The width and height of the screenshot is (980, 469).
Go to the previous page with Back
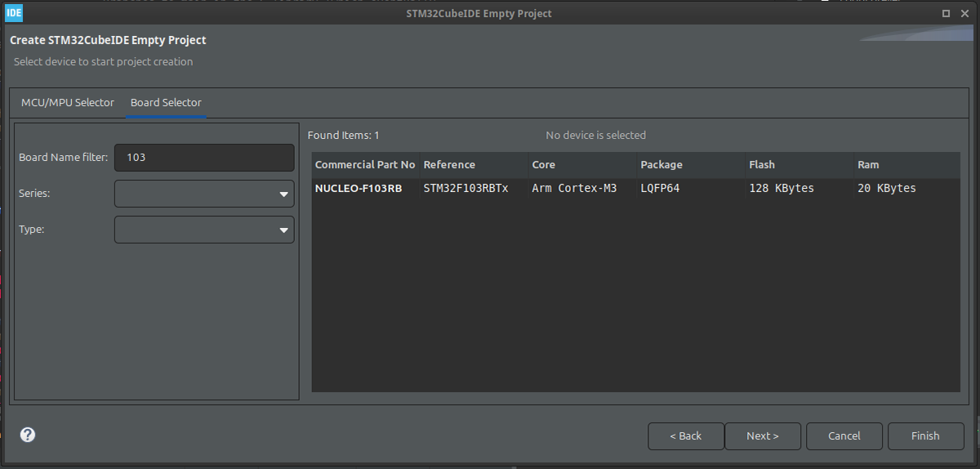(x=686, y=435)
